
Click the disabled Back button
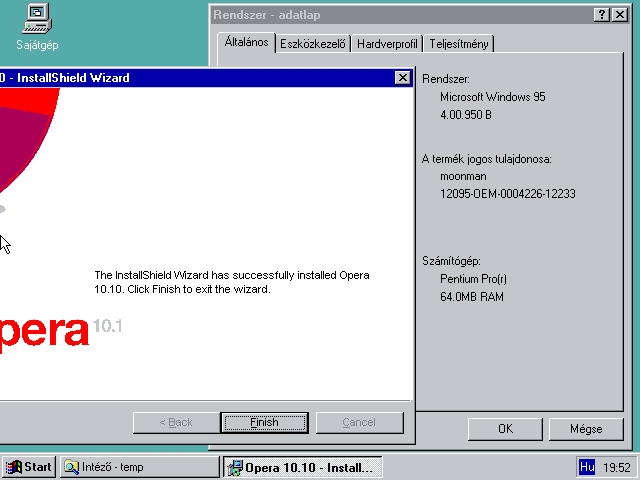pos(176,422)
